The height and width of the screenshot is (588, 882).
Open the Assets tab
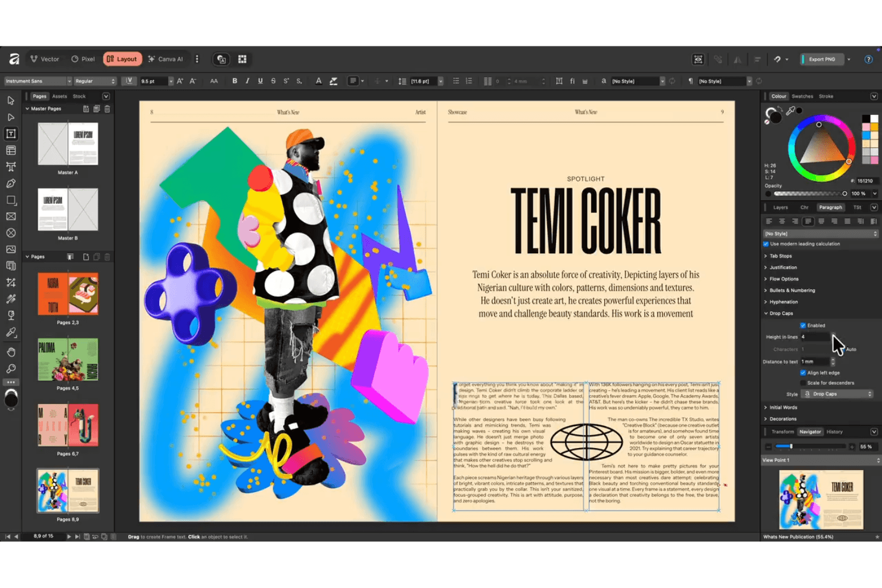60,97
